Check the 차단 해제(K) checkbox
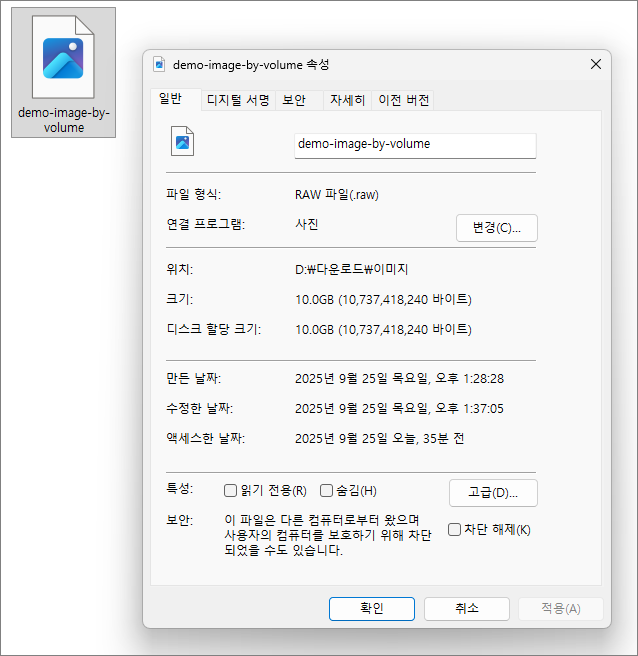638x656 pixels. pos(455,529)
